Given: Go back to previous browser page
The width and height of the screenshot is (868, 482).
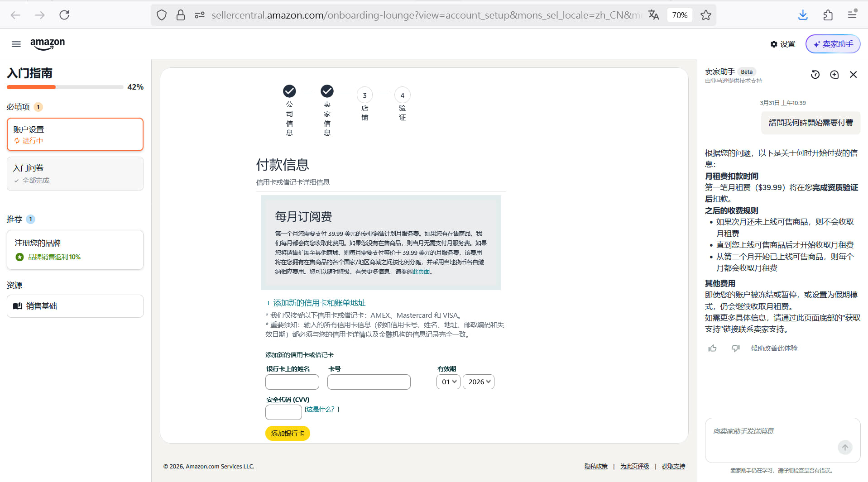Looking at the screenshot, I should [15, 15].
